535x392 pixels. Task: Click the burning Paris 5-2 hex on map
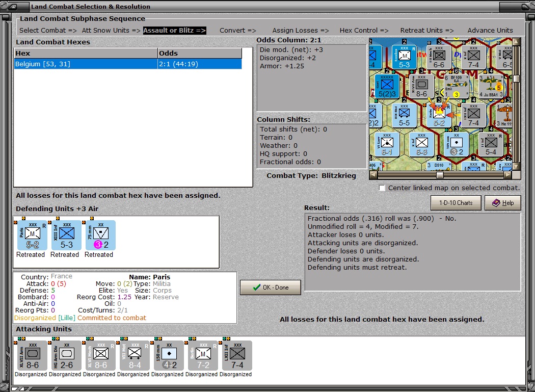point(439,115)
